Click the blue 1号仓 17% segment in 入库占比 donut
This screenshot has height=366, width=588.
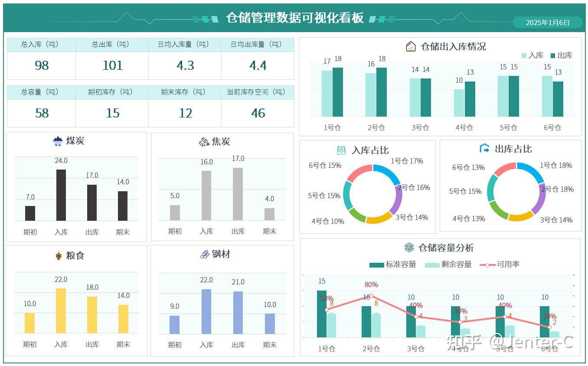387,173
